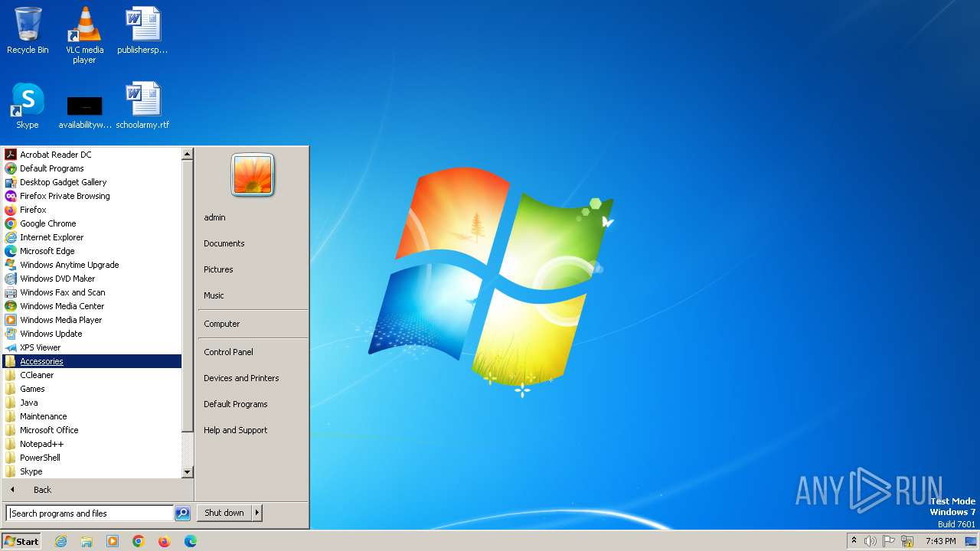
Task: Click the programs list scroll-up arrow
Action: [x=188, y=154]
